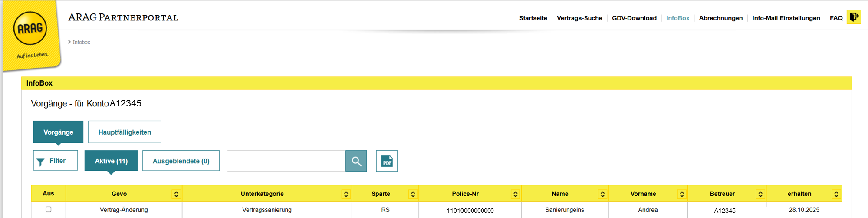The width and height of the screenshot is (868, 218).
Task: Click the logout icon in top bar
Action: [x=854, y=17]
